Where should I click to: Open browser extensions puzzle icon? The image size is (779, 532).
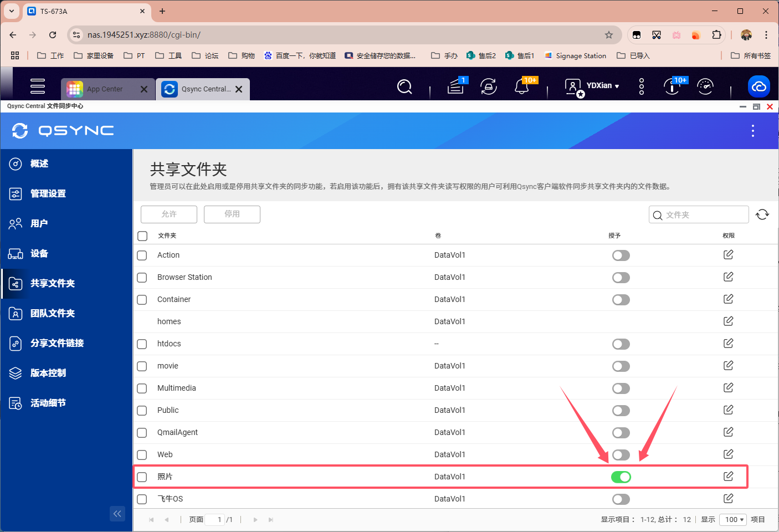pyautogui.click(x=716, y=35)
